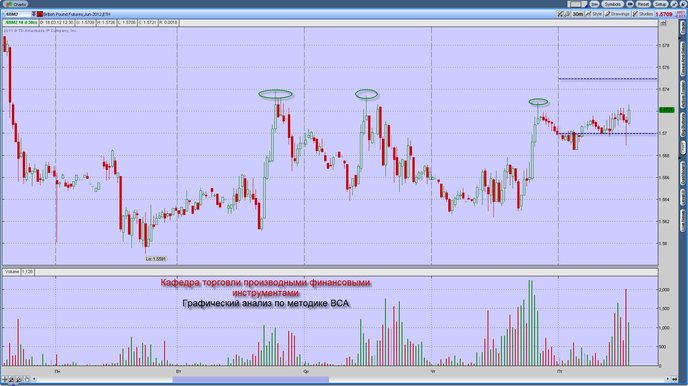Screen dimensions: 688x386
Task: Click the chart grid layout icon
Action: [x=575, y=4]
